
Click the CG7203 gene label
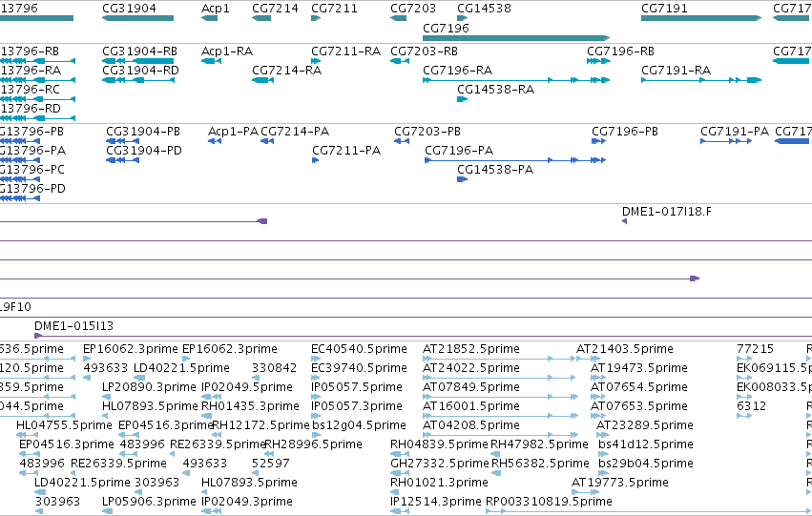coord(413,9)
